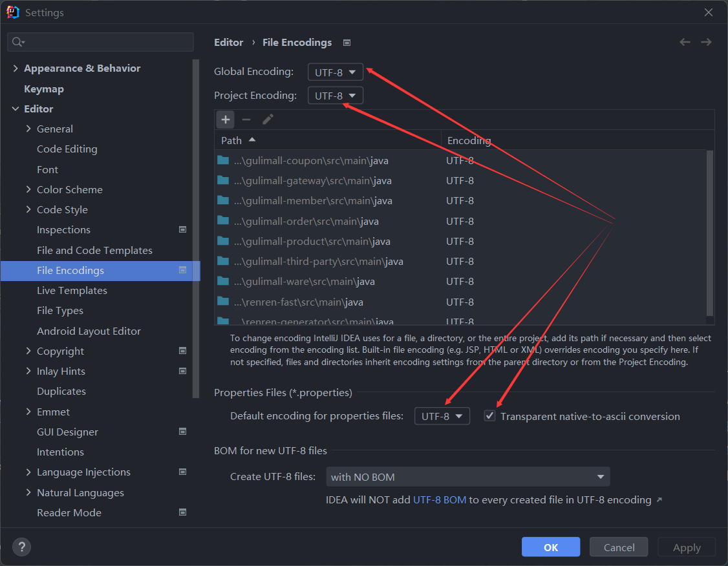The image size is (728, 566).
Task: Click the external link arrow after UTF-8 encoding
Action: pos(659,499)
